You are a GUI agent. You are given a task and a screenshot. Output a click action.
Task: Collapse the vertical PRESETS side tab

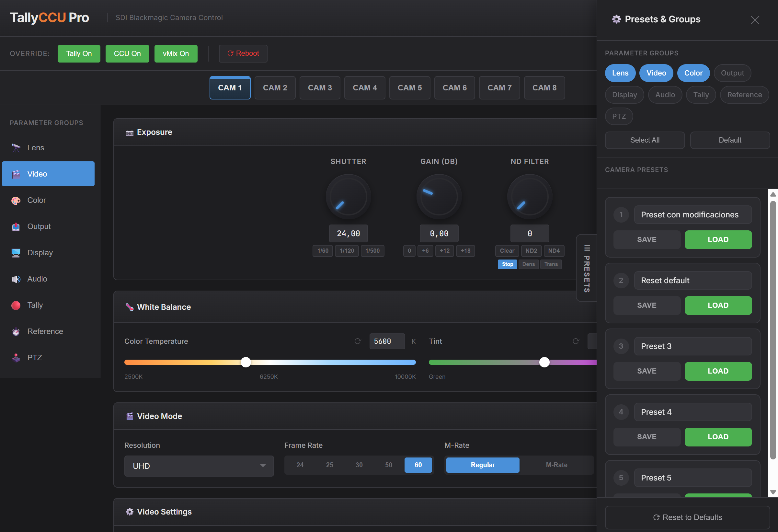[587, 268]
